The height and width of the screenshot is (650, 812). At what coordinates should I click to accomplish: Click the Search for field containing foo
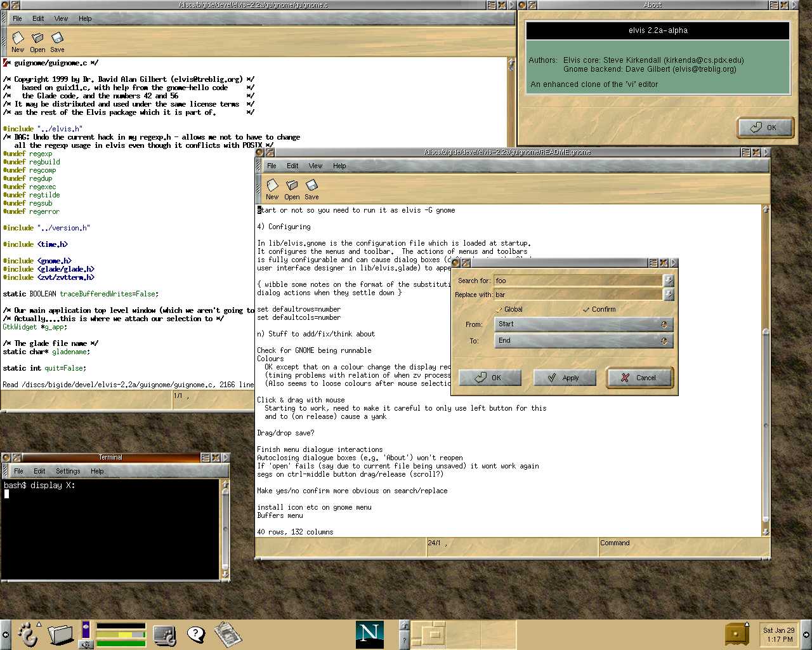(578, 280)
